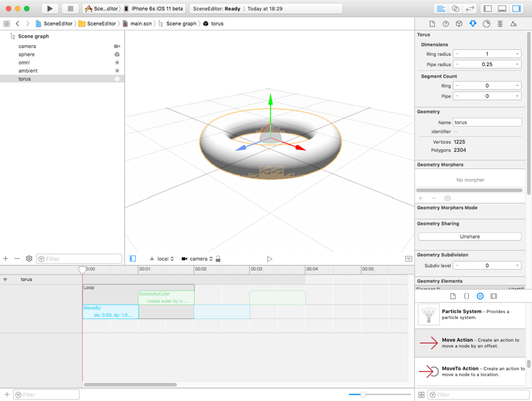Show the version editor

(470, 8)
